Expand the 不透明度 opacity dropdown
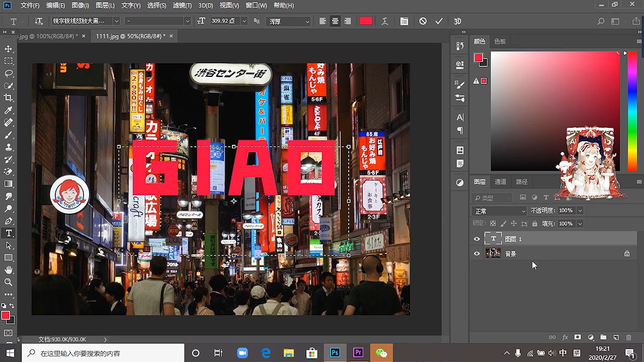The image size is (644, 362). tap(580, 211)
